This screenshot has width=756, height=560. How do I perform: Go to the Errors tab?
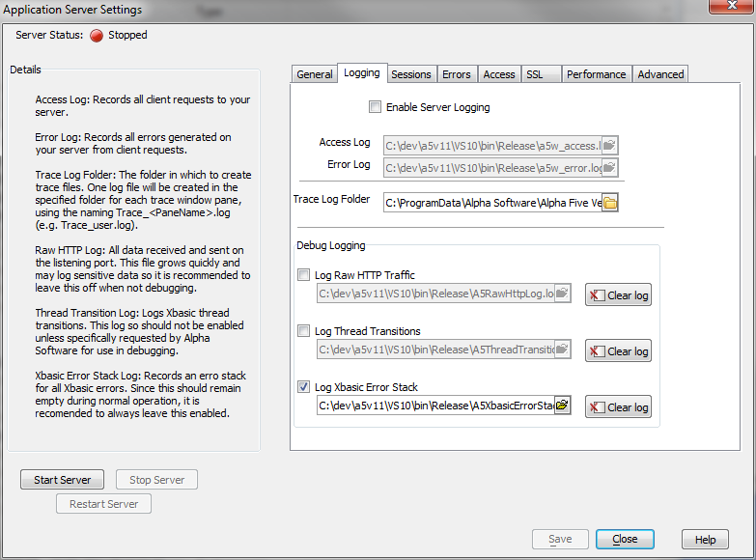click(457, 74)
